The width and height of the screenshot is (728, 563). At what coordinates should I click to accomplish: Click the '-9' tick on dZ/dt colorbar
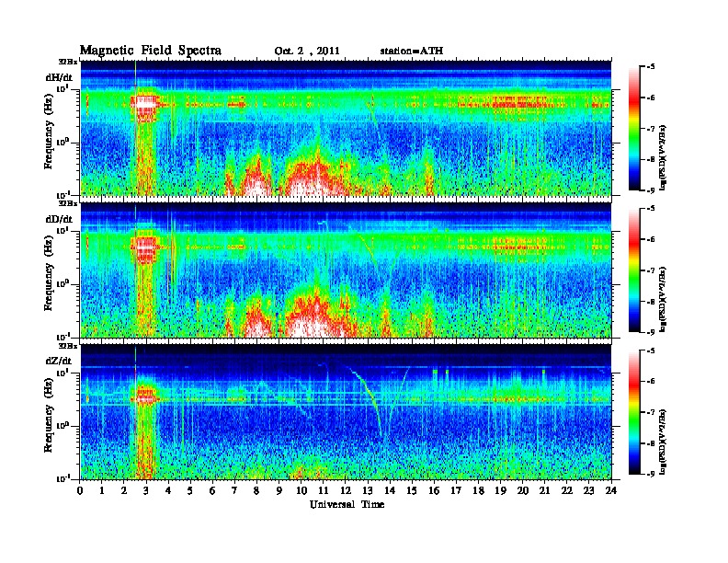[651, 474]
